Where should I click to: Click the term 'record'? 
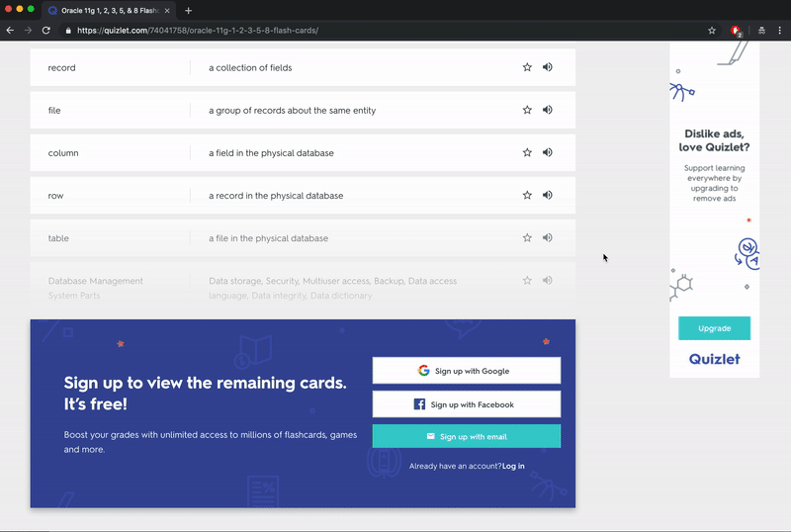coord(61,67)
